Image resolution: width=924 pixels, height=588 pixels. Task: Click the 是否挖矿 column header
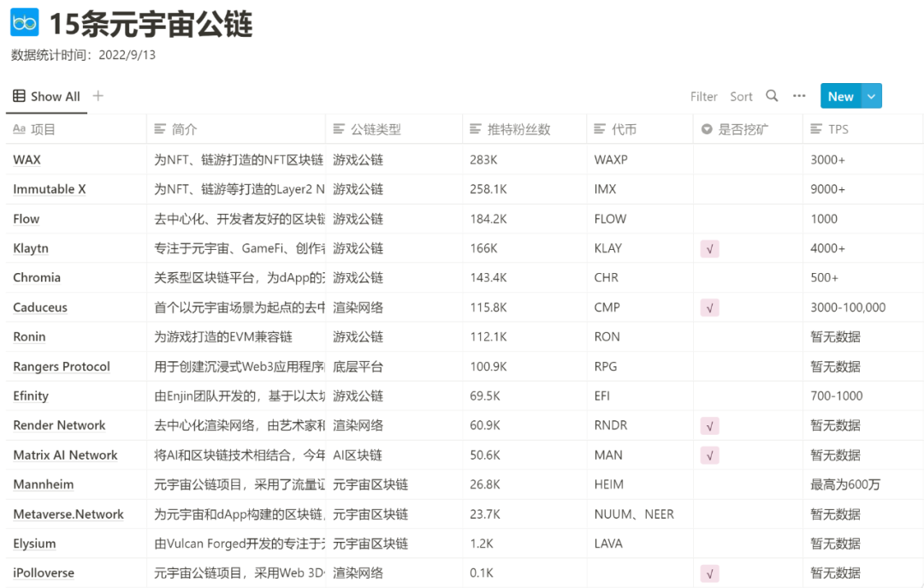tap(743, 129)
